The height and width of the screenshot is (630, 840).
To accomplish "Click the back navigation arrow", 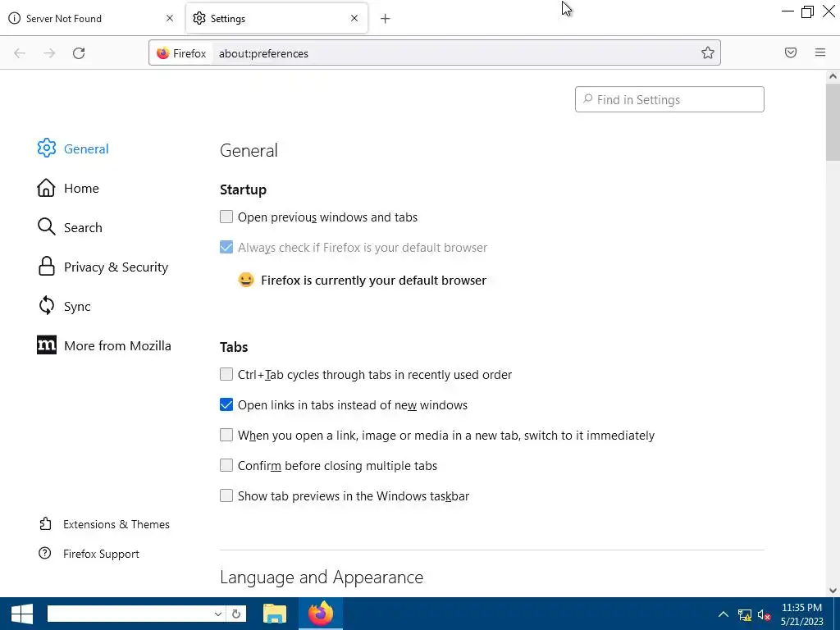I will pyautogui.click(x=20, y=53).
